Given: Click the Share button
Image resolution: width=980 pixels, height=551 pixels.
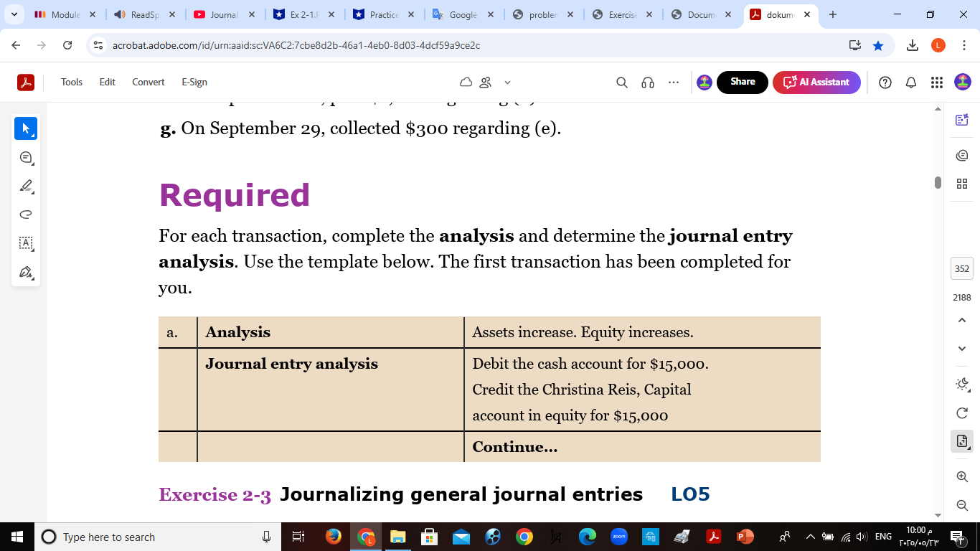Looking at the screenshot, I should (x=743, y=83).
